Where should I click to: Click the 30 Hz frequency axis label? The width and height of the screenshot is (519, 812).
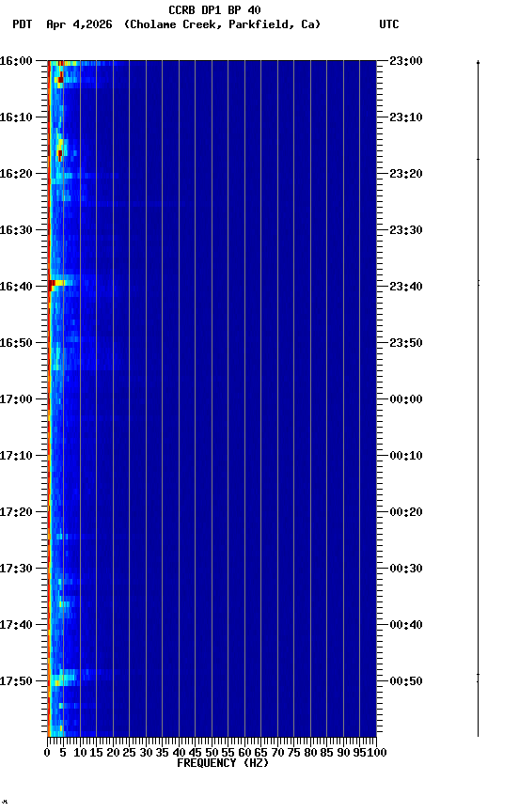146,753
